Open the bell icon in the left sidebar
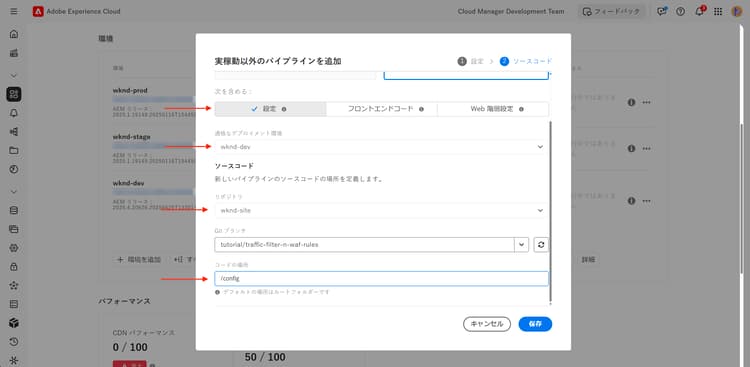 pos(14,113)
